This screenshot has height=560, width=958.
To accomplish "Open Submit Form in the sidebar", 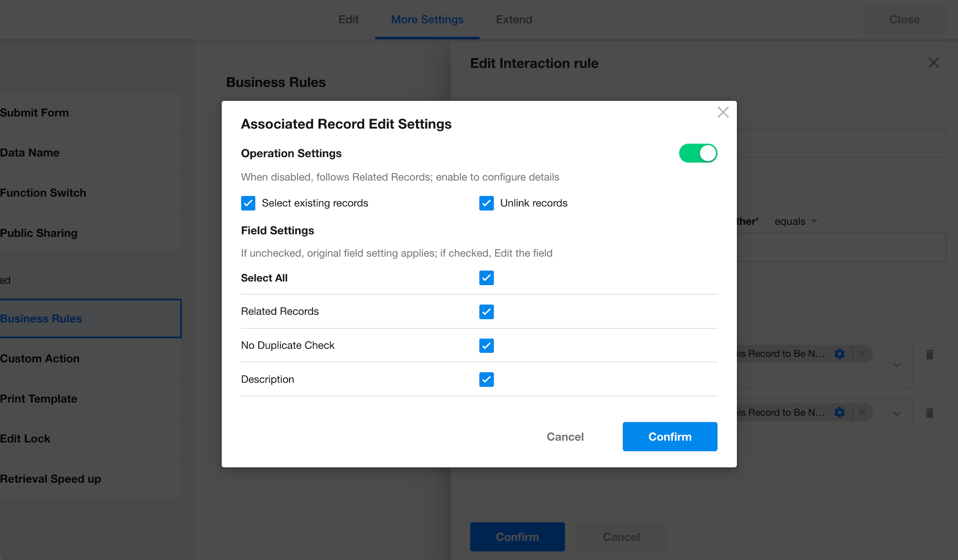I will [x=91, y=113].
